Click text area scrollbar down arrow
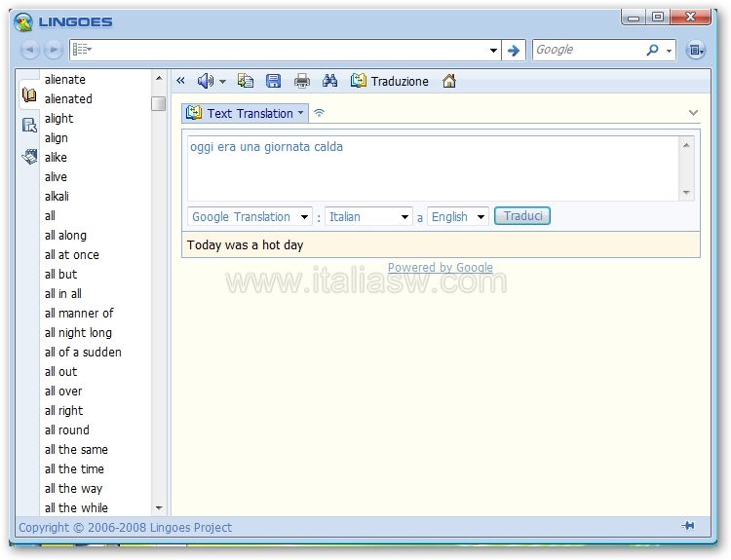 [686, 192]
